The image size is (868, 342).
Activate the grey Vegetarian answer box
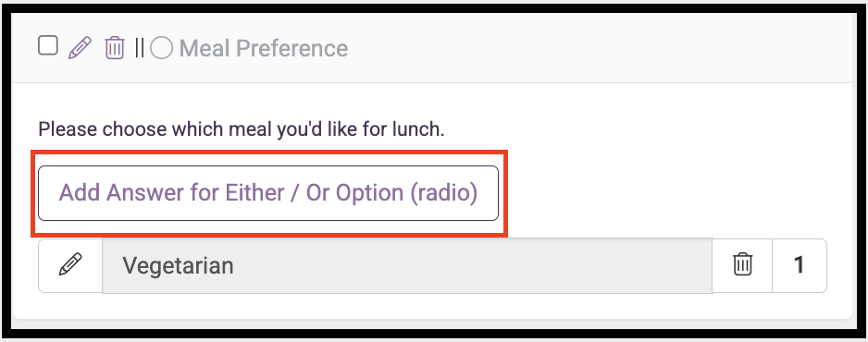pyautogui.click(x=407, y=265)
